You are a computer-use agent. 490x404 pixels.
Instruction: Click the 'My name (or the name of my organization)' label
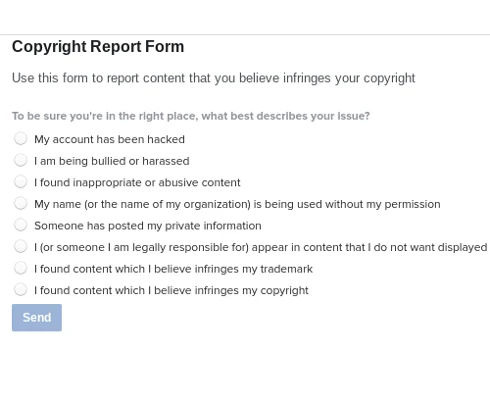[x=237, y=204]
